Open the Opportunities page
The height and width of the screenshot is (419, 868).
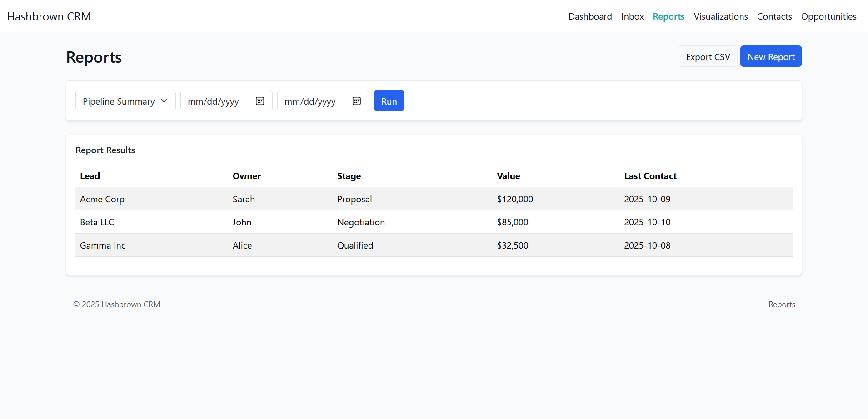tap(828, 16)
